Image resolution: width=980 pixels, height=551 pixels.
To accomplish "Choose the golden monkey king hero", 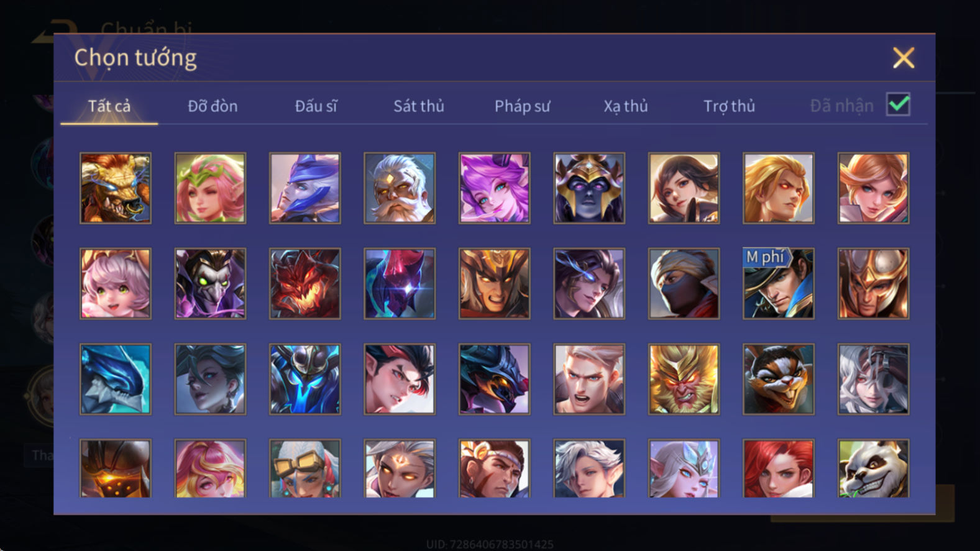I will click(x=684, y=380).
